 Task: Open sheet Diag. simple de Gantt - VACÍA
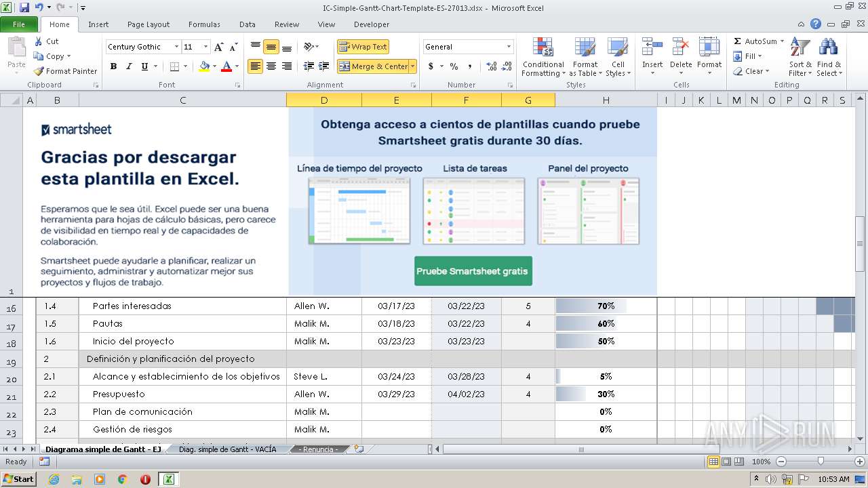[x=227, y=449]
